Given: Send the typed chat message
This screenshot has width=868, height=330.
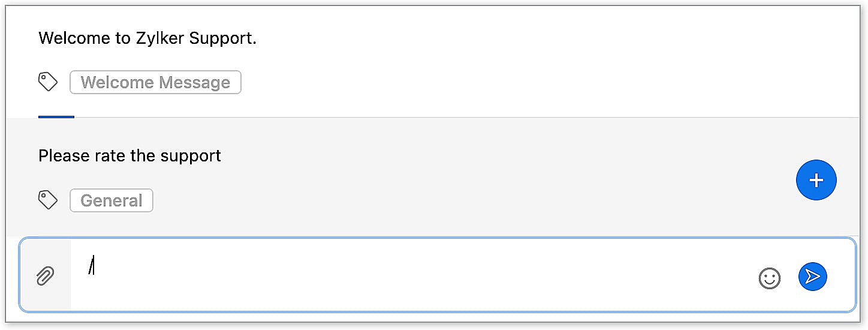Looking at the screenshot, I should click(812, 276).
